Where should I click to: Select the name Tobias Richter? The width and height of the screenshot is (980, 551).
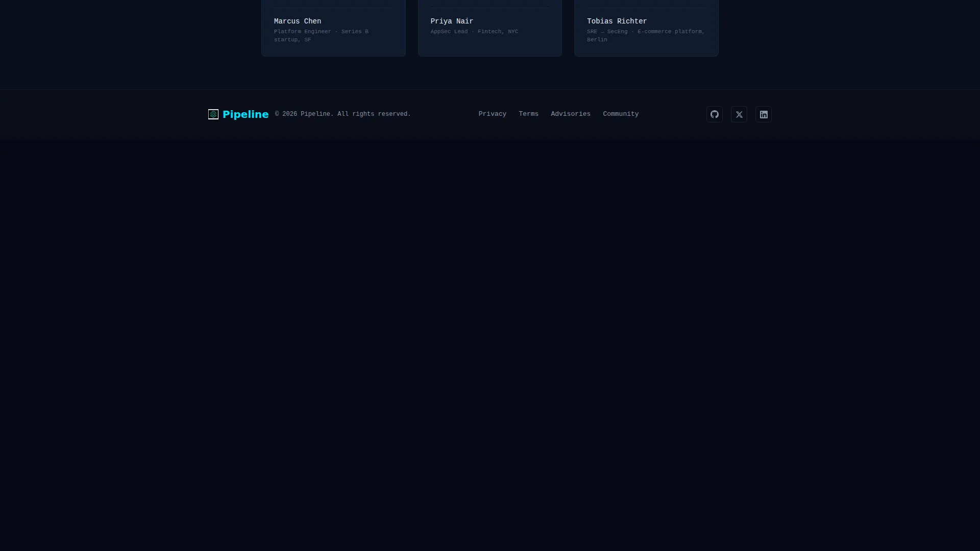[617, 21]
